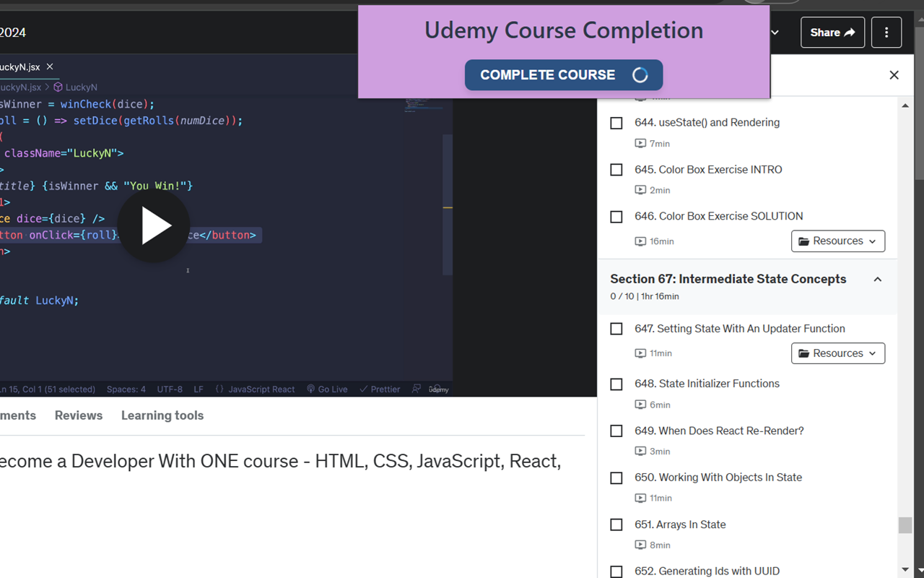Viewport: 924px width, 578px height.
Task: Click folder icon in lecture 646 Resources button
Action: (x=803, y=241)
